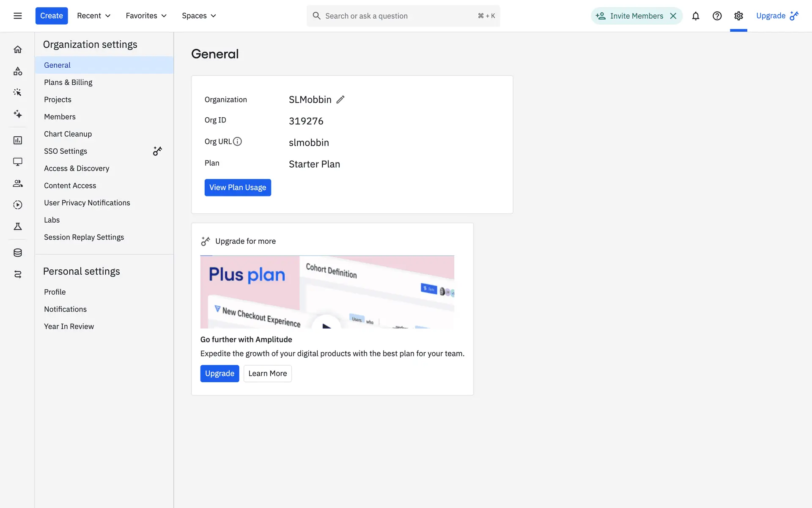The height and width of the screenshot is (508, 812).
Task: Click the hamburger menu icon
Action: pyautogui.click(x=17, y=16)
